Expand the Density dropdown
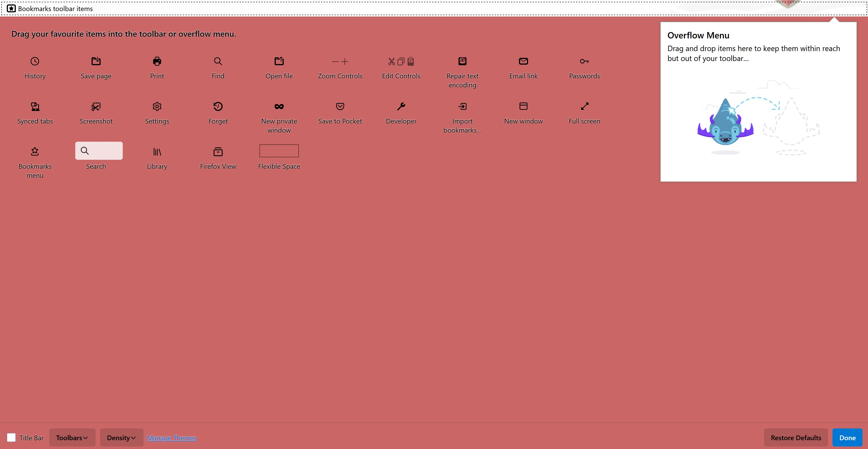868x449 pixels. click(x=122, y=437)
